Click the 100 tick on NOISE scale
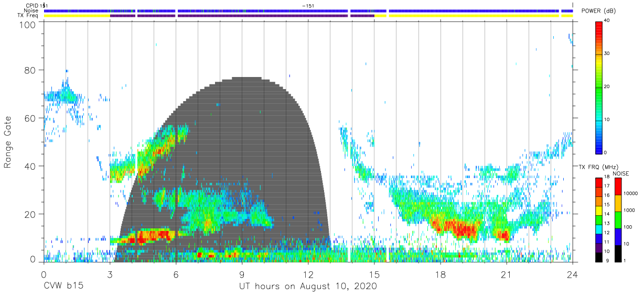The height and width of the screenshot is (297, 644). (628, 227)
